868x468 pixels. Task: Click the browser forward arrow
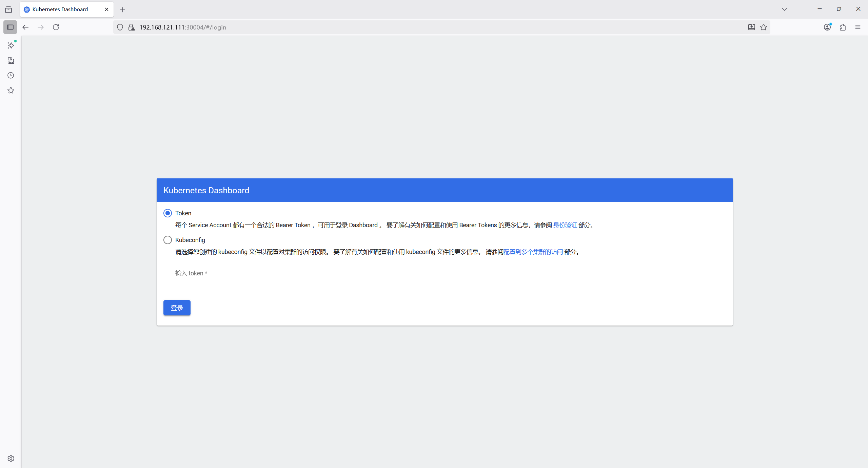point(41,27)
